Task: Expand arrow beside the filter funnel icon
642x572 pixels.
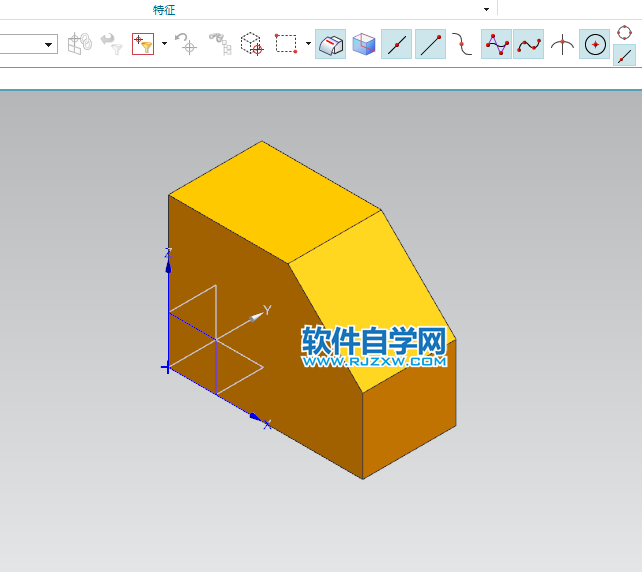Action: coord(164,45)
